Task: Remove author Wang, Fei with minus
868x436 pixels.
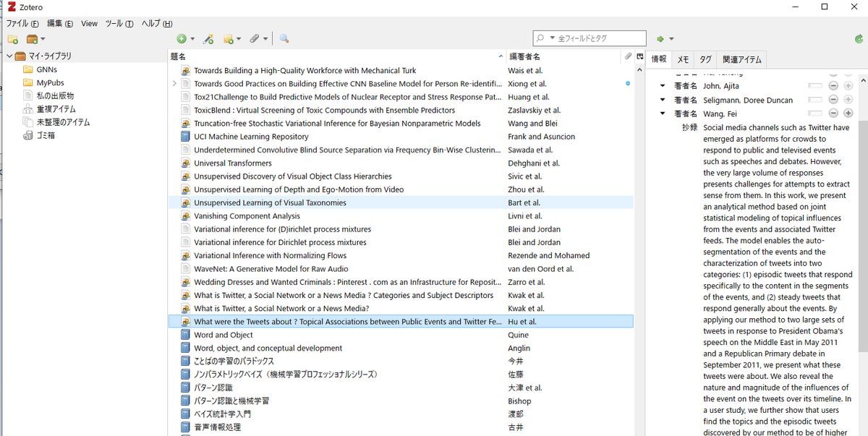Action: coord(833,114)
